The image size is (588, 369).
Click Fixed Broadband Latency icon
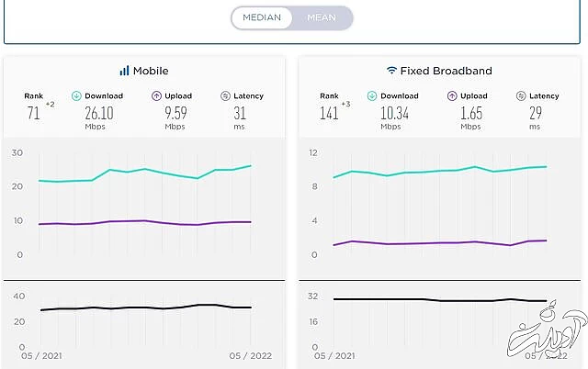tap(521, 95)
